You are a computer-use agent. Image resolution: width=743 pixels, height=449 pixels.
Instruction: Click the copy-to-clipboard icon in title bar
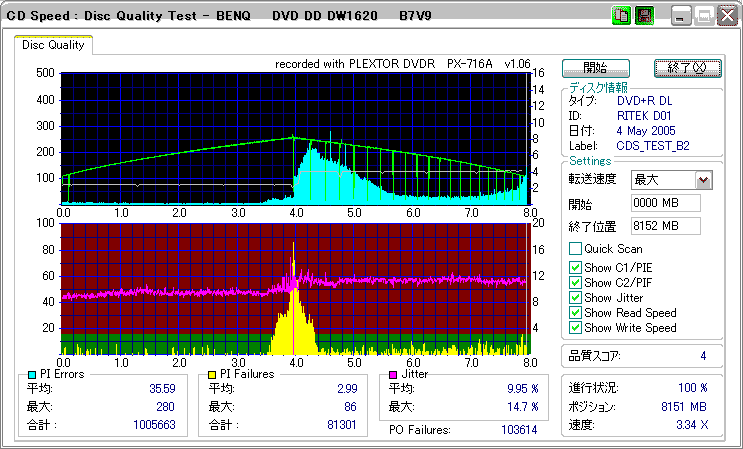621,16
